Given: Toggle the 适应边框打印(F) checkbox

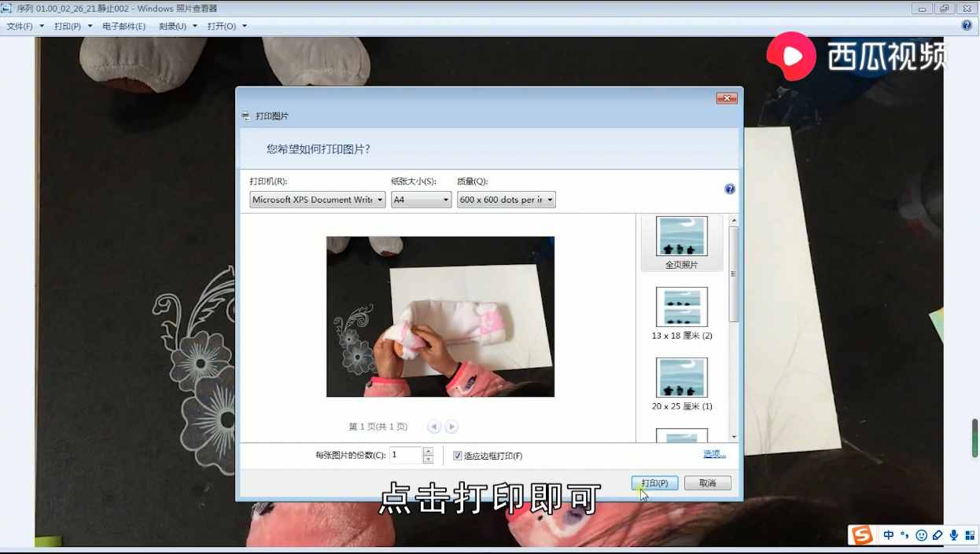Looking at the screenshot, I should tap(458, 456).
